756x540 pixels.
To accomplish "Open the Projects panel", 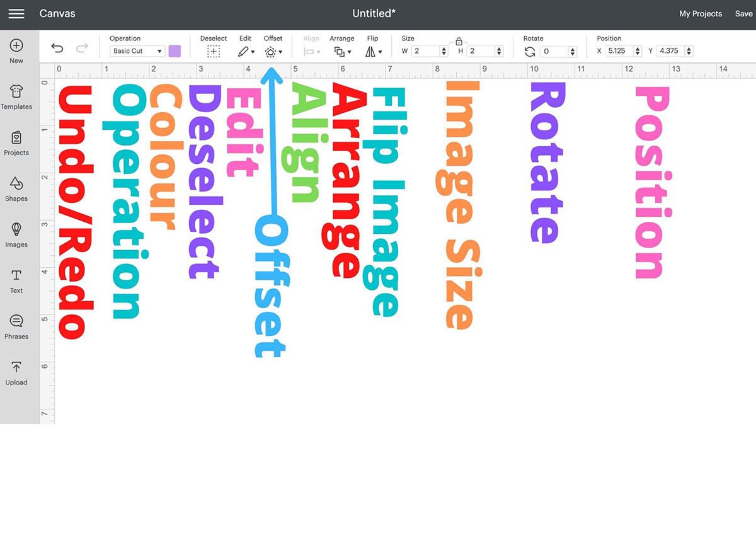I will point(16,144).
